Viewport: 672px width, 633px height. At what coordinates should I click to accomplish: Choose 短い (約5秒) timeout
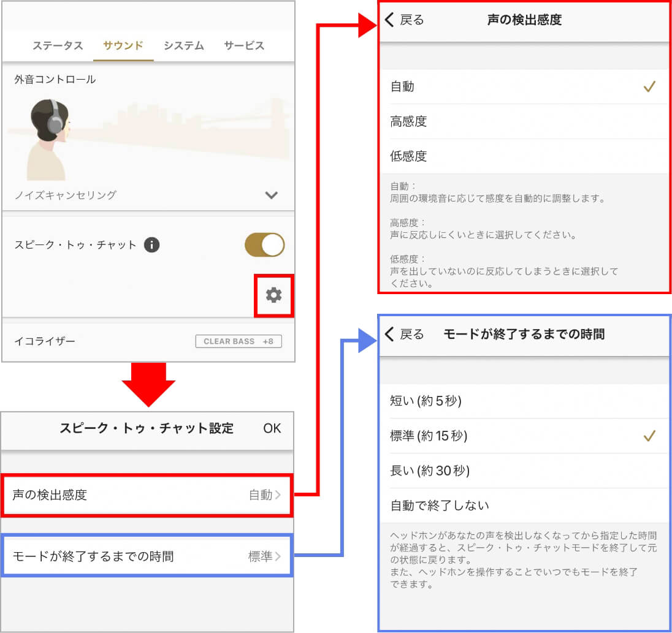(x=522, y=401)
